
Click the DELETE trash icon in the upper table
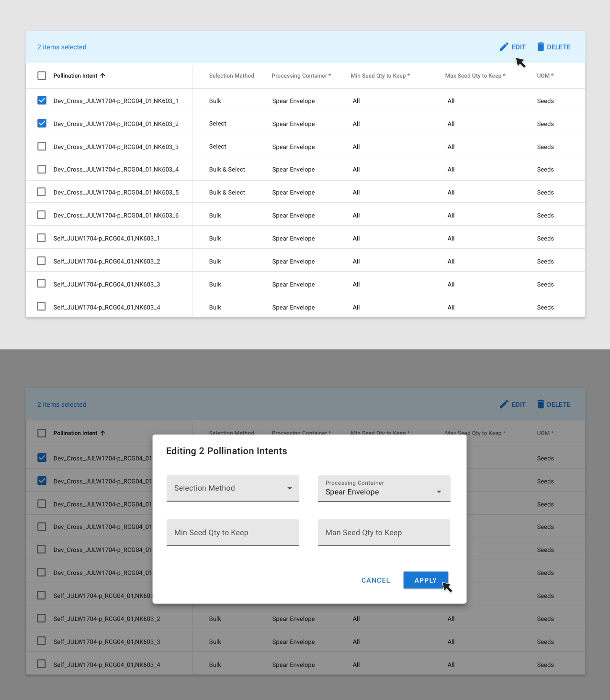click(x=541, y=46)
